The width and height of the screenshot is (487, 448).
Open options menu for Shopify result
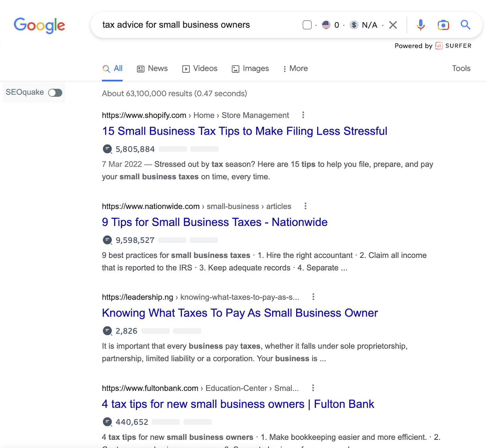[x=303, y=115]
